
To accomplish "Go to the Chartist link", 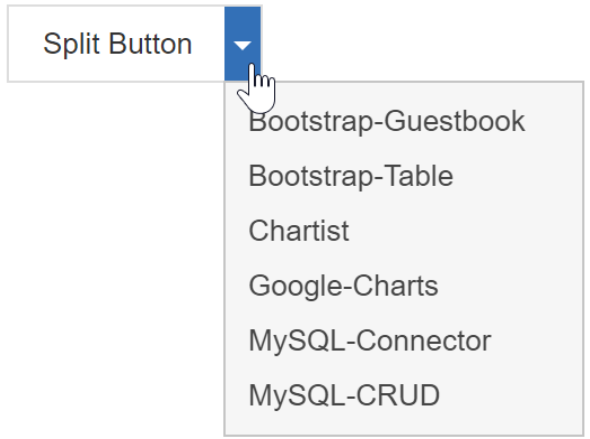I will click(x=299, y=231).
